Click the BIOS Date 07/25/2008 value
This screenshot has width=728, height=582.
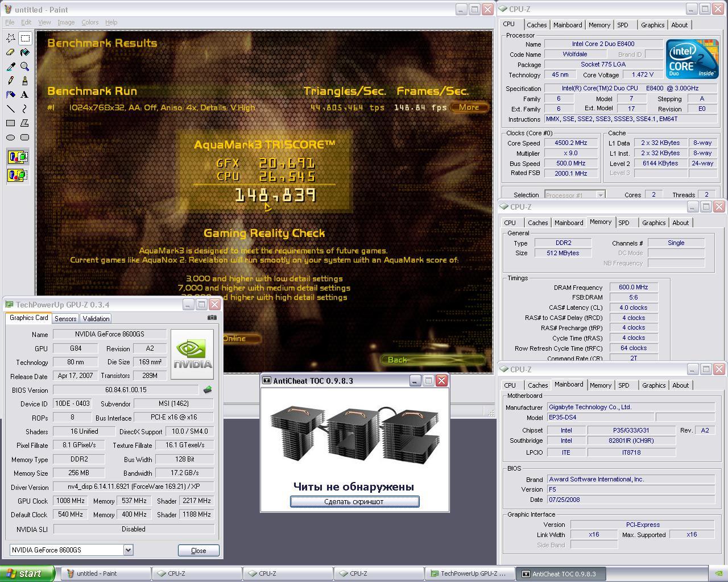click(631, 500)
